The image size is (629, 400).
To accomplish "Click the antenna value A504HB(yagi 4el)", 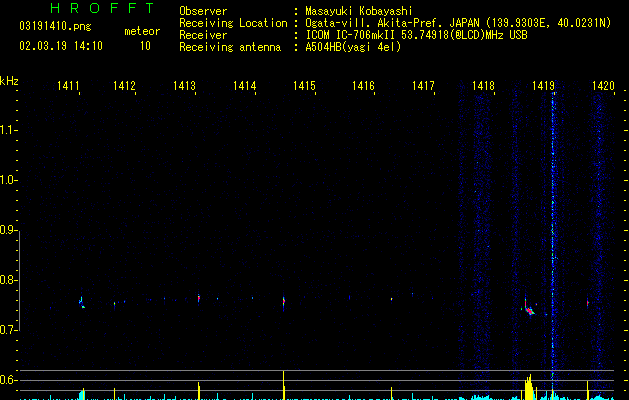I will pos(353,47).
